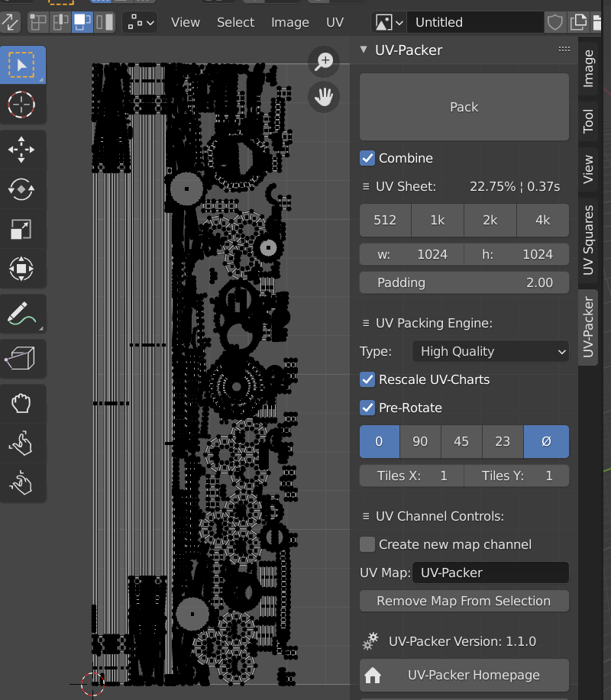Activate the Annotate pencil tool
Image resolution: width=611 pixels, height=700 pixels.
pyautogui.click(x=21, y=314)
